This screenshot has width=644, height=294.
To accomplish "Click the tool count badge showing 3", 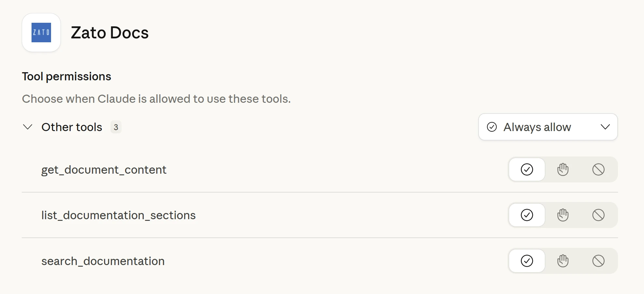I will (116, 127).
